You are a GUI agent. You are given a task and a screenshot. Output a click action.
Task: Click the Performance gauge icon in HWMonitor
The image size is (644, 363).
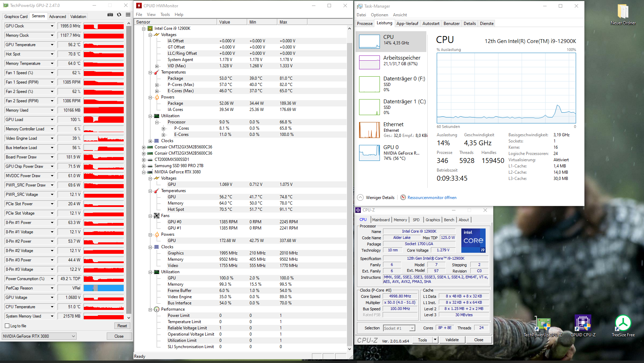(157, 309)
